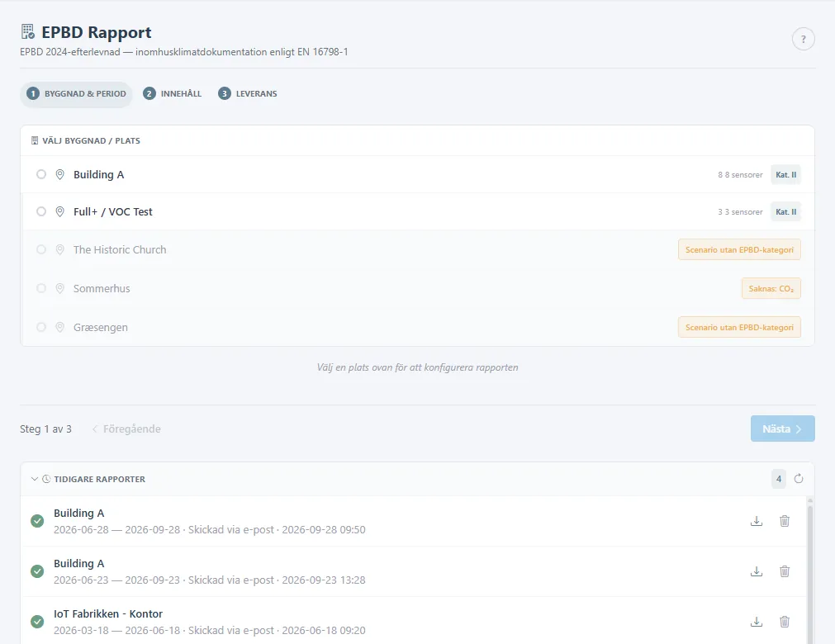Delete the Building A report sent 2026-09-23
The width and height of the screenshot is (835, 644).
pyautogui.click(x=785, y=571)
